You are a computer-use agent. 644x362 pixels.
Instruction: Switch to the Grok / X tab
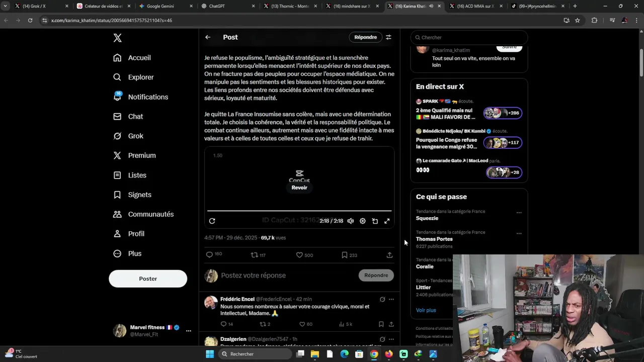click(x=40, y=6)
